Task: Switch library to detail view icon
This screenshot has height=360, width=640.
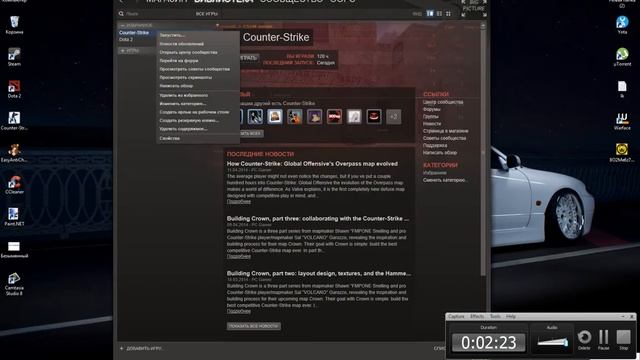Action: pyautogui.click(x=430, y=13)
